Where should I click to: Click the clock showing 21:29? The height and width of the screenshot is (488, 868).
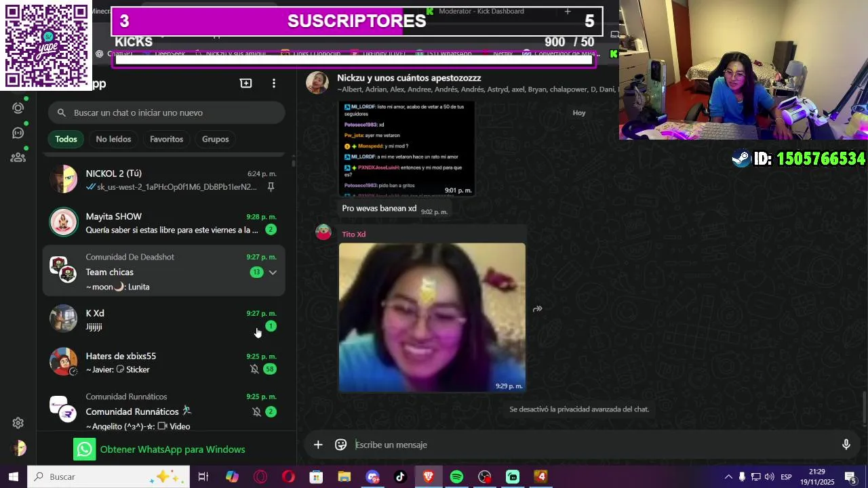(x=816, y=472)
